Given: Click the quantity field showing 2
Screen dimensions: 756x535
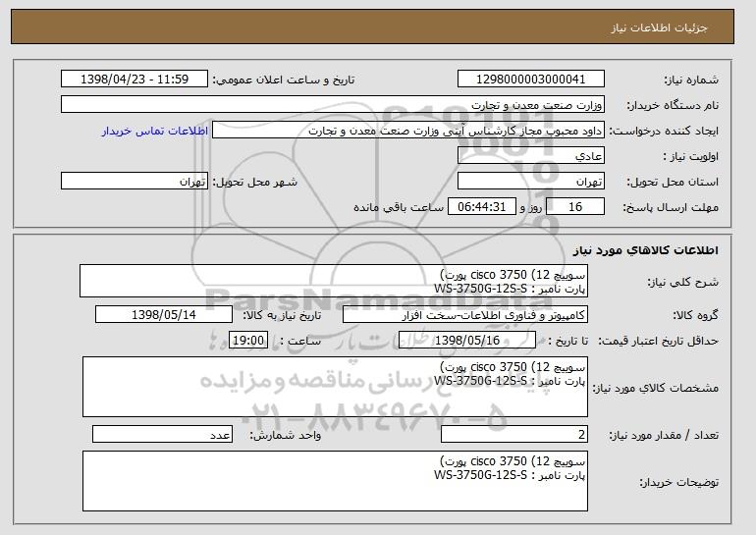Looking at the screenshot, I should point(514,435).
